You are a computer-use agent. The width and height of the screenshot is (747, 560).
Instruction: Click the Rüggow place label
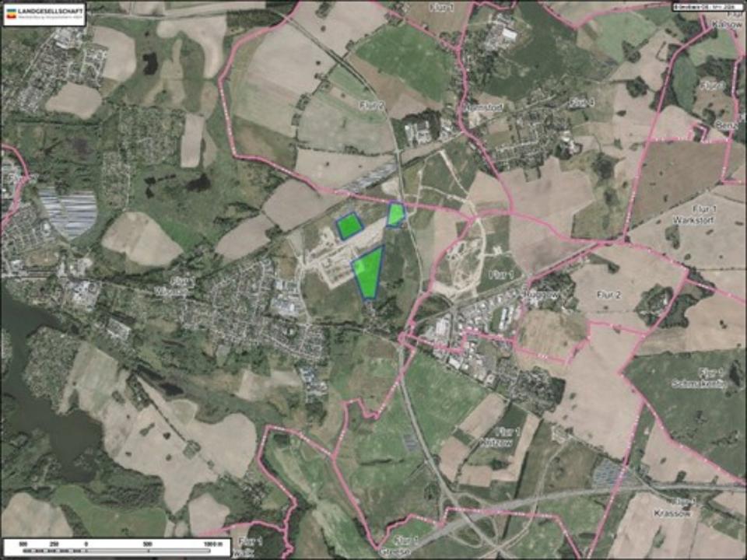tap(542, 296)
